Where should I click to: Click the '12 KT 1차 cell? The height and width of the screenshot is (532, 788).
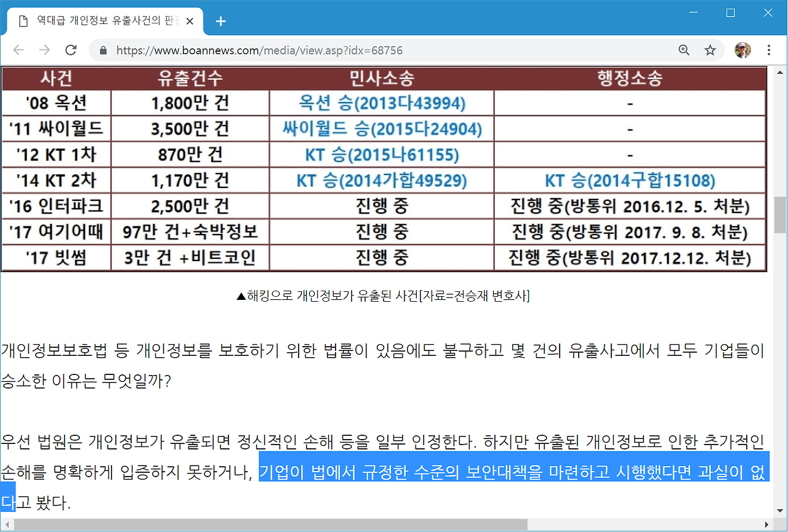[57, 155]
